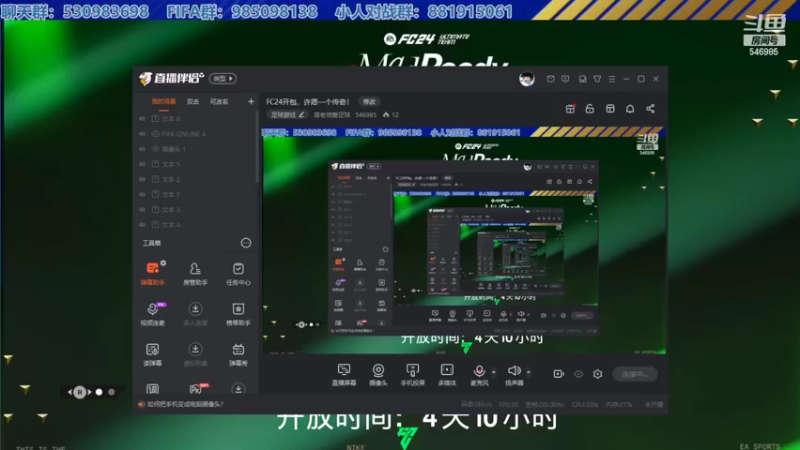Click the mail message icon in title bar
This screenshot has height=450, width=800.
coord(551,79)
